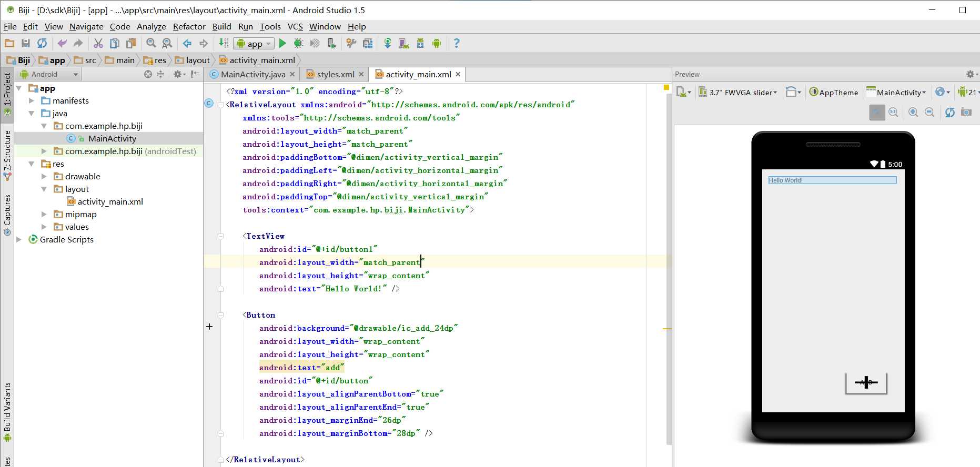The width and height of the screenshot is (980, 467).
Task: Open the Android project view dropdown
Action: coord(49,74)
